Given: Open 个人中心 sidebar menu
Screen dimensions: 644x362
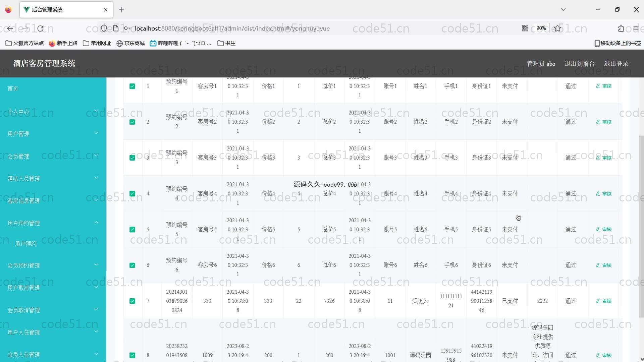Looking at the screenshot, I should coord(53,112).
